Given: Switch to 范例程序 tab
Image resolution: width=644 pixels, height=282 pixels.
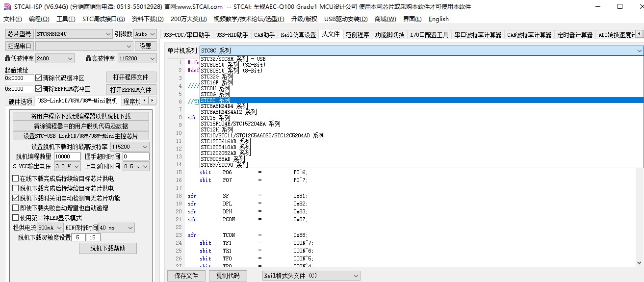Looking at the screenshot, I should (x=357, y=35).
